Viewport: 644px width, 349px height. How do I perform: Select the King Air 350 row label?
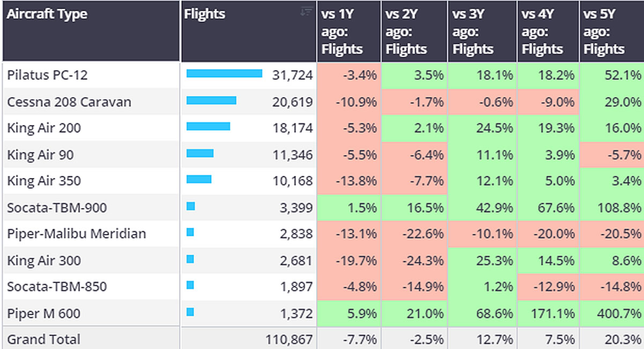(44, 181)
